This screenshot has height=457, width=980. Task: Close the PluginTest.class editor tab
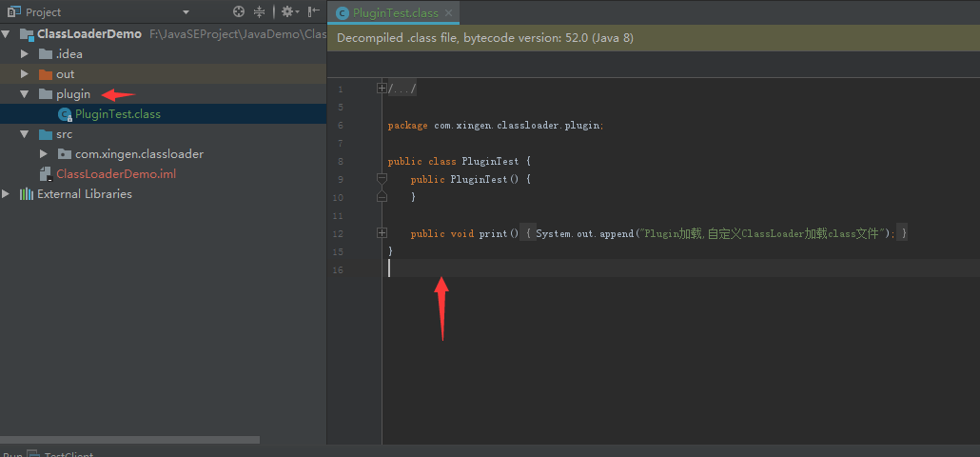[448, 12]
